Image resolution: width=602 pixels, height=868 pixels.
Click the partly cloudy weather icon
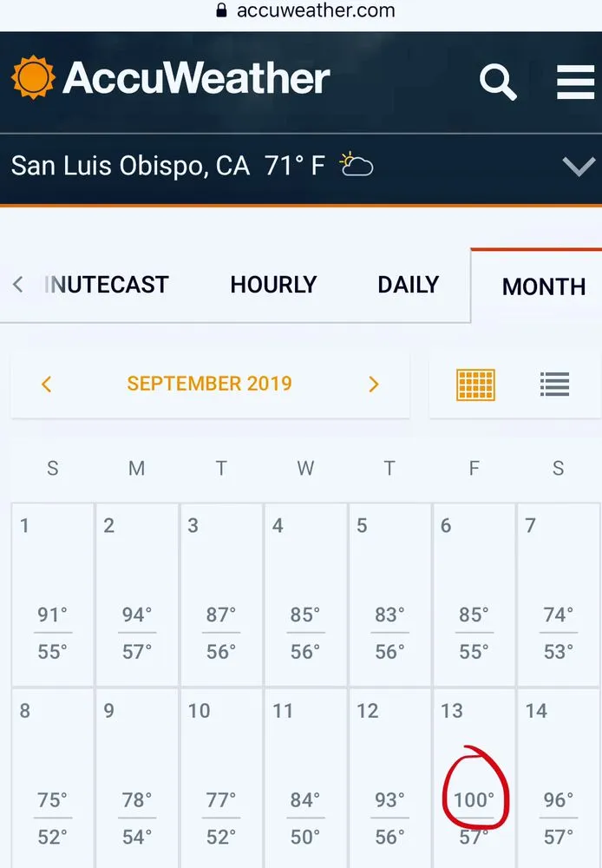357,164
